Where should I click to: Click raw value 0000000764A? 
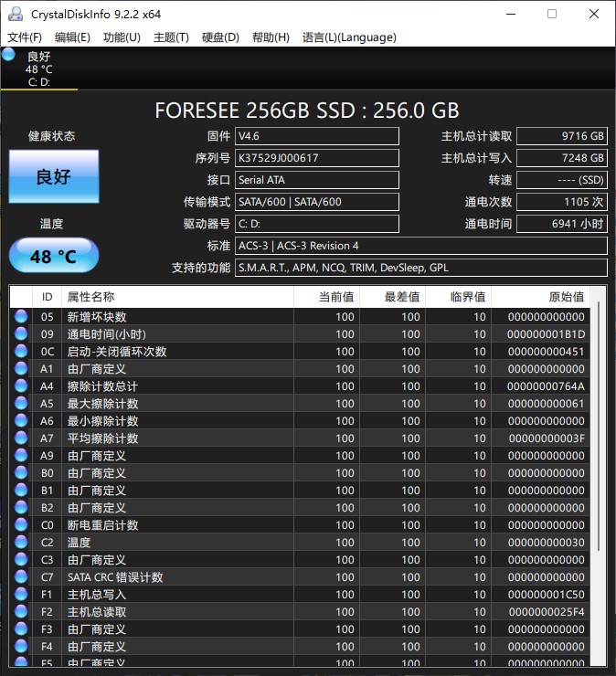coord(546,386)
